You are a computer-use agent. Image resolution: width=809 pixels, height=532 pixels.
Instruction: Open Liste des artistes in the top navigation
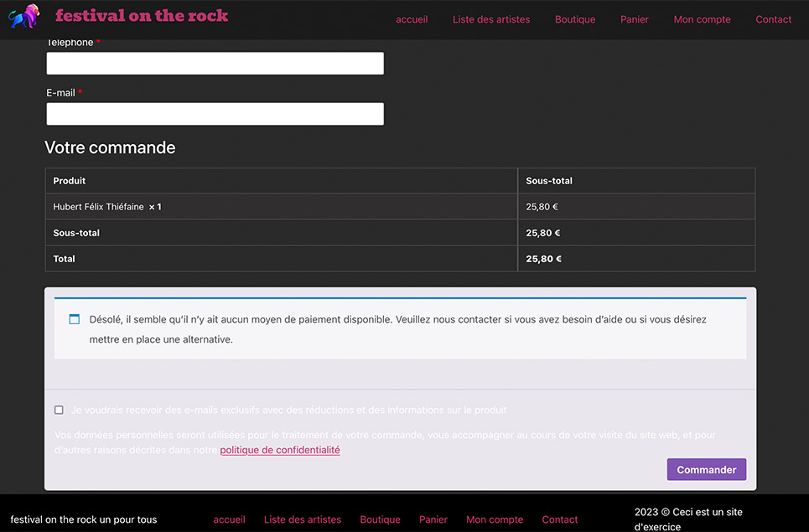(x=491, y=19)
